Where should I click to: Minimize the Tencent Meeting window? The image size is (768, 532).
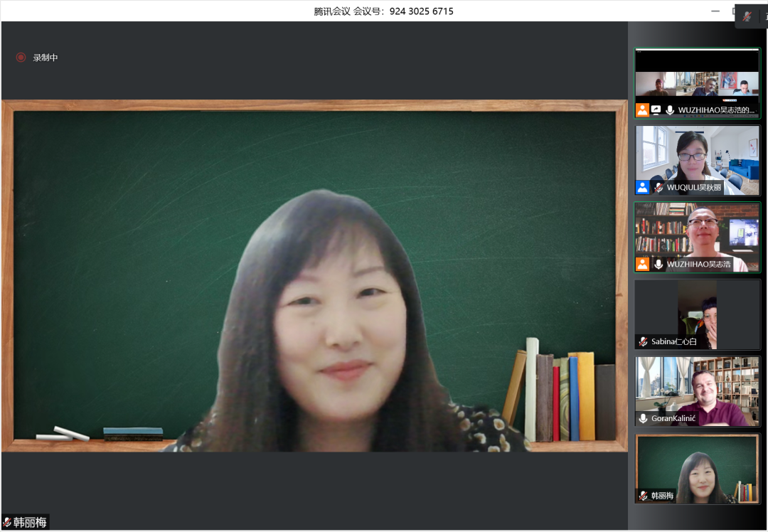pyautogui.click(x=715, y=11)
